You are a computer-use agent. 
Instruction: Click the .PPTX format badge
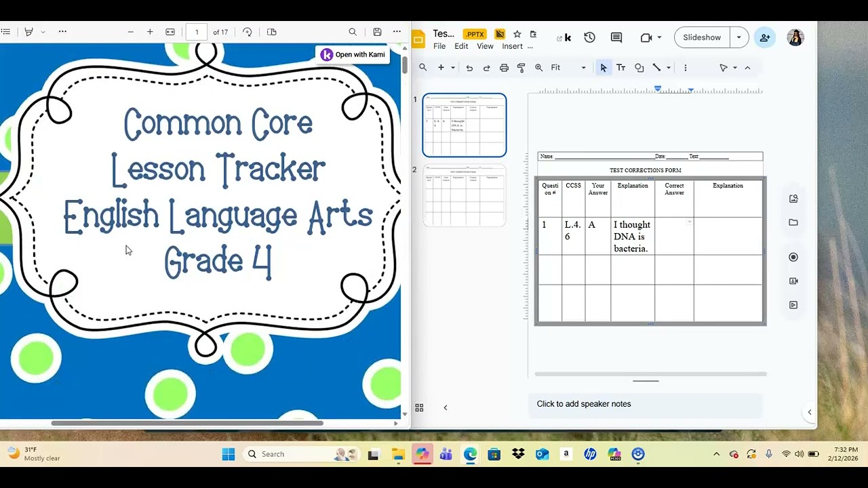pos(475,34)
